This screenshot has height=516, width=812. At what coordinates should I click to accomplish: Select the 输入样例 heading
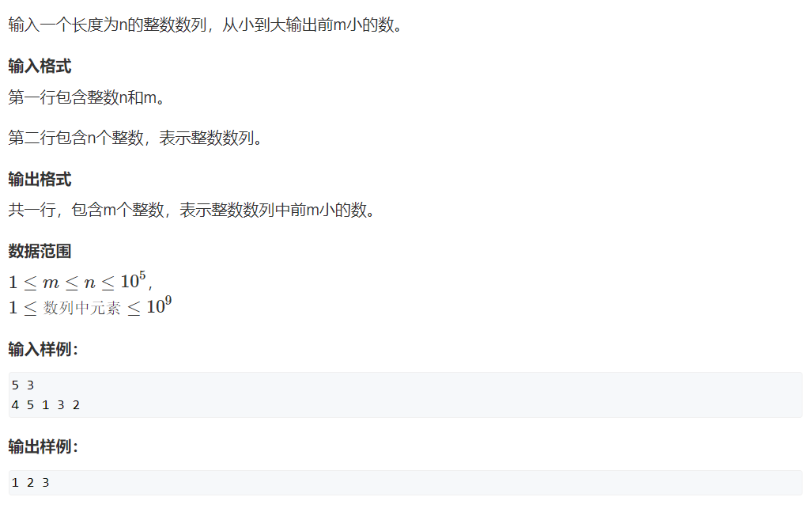(x=43, y=350)
